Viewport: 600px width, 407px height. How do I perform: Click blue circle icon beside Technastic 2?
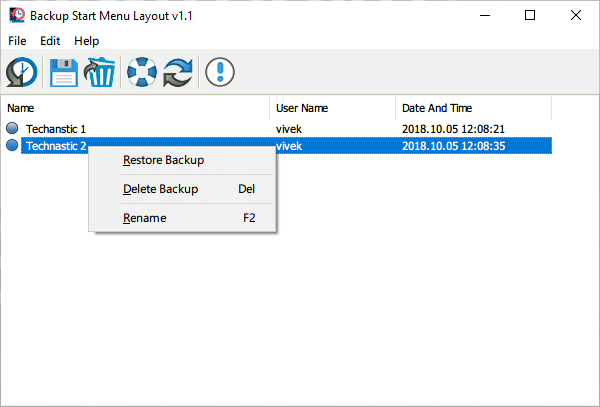[12, 145]
